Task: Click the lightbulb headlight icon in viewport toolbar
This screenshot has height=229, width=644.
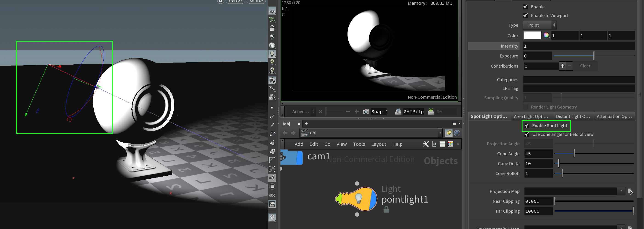Action: pos(272,54)
